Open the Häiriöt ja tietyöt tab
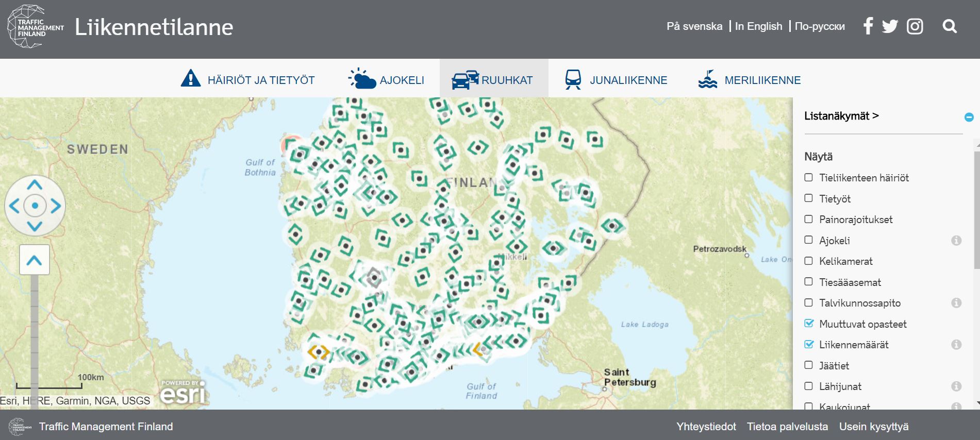This screenshot has height=440, width=980. pos(248,80)
